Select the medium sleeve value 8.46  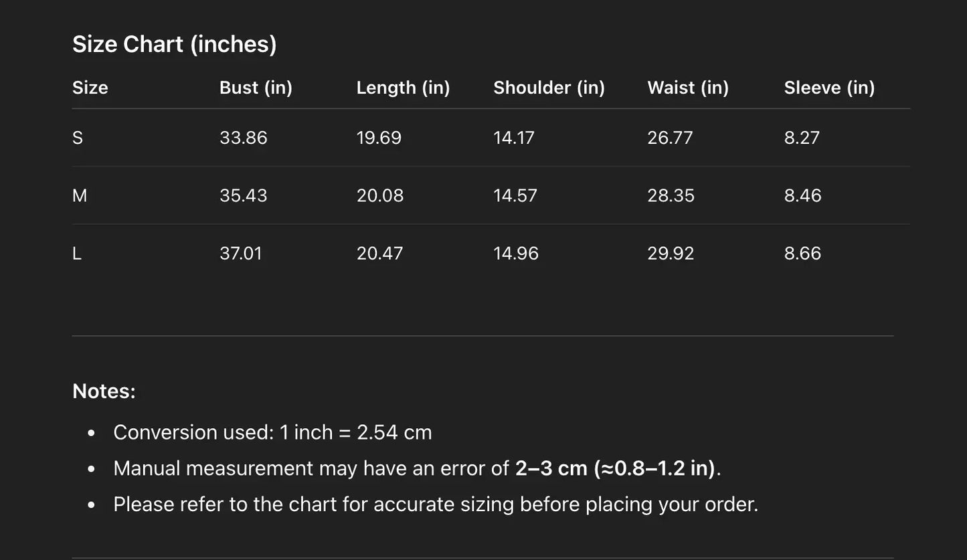pyautogui.click(x=802, y=195)
